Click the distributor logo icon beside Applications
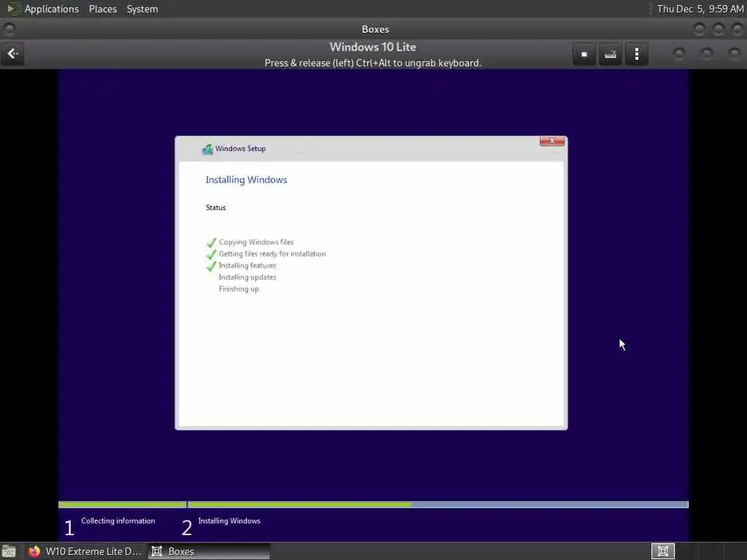747x560 pixels. tap(13, 9)
